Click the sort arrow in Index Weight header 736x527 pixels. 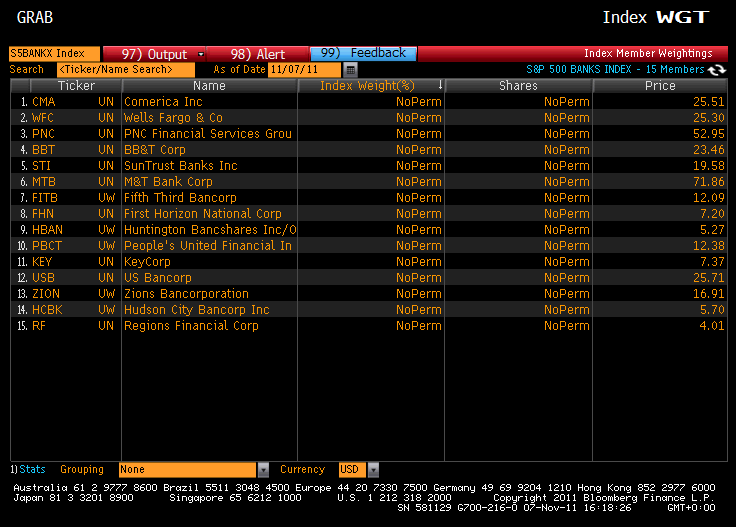coord(440,85)
